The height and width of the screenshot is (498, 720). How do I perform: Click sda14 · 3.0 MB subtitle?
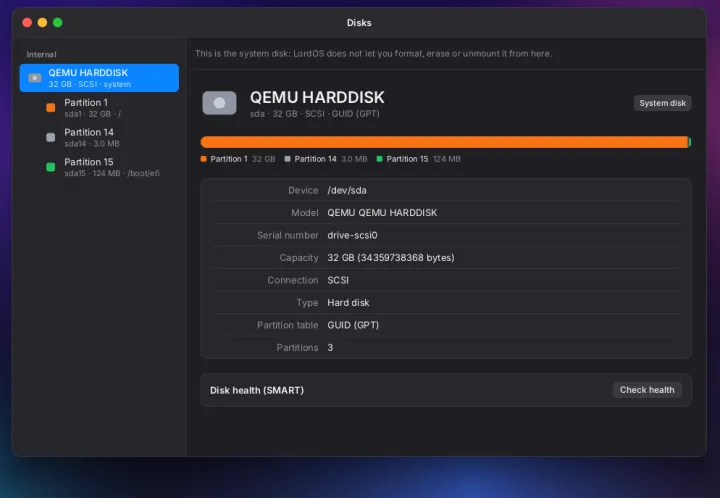tap(92, 144)
